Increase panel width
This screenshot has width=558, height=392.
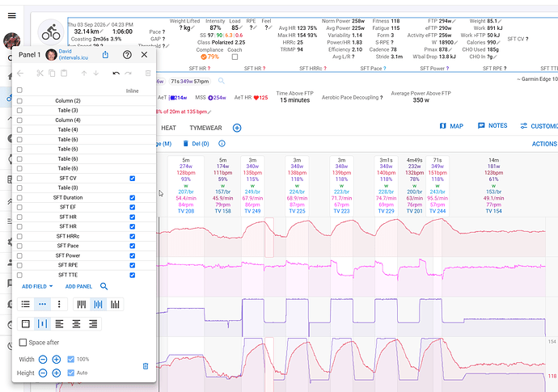pos(57,360)
